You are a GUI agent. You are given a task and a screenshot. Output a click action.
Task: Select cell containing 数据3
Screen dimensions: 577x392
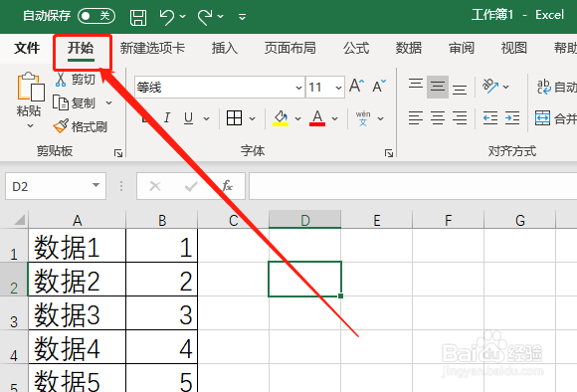pos(77,313)
